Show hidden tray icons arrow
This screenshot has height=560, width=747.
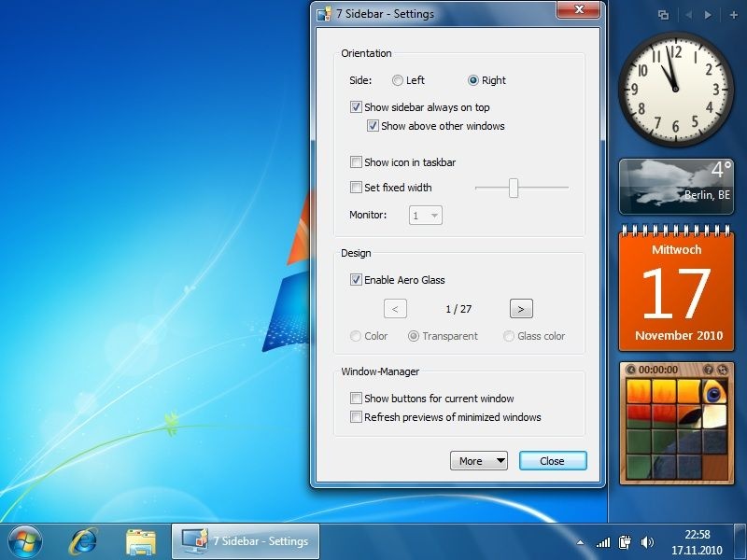[580, 542]
